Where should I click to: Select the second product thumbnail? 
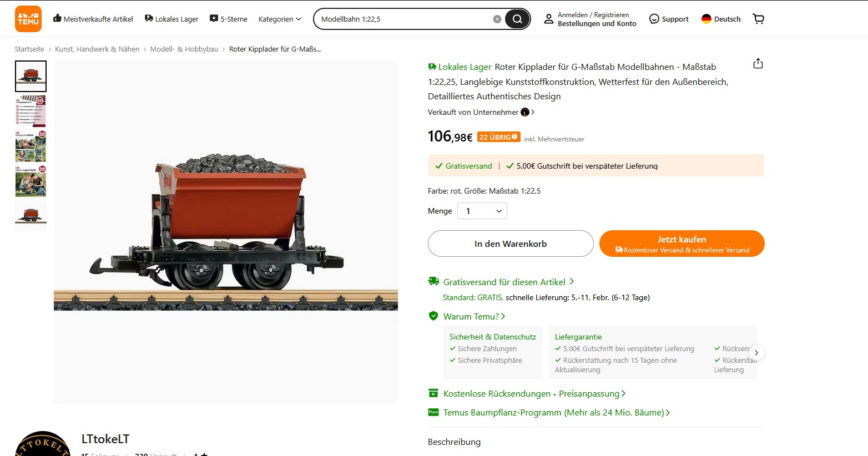[31, 111]
